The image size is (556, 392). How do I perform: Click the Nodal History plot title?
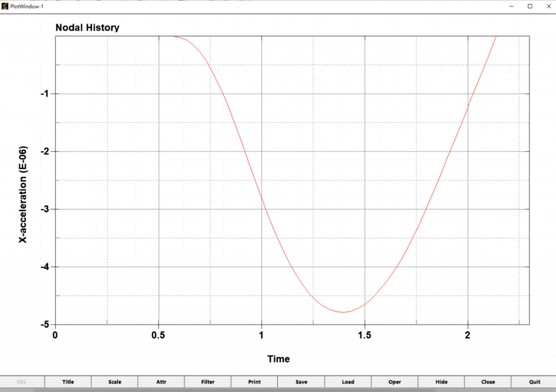click(87, 28)
